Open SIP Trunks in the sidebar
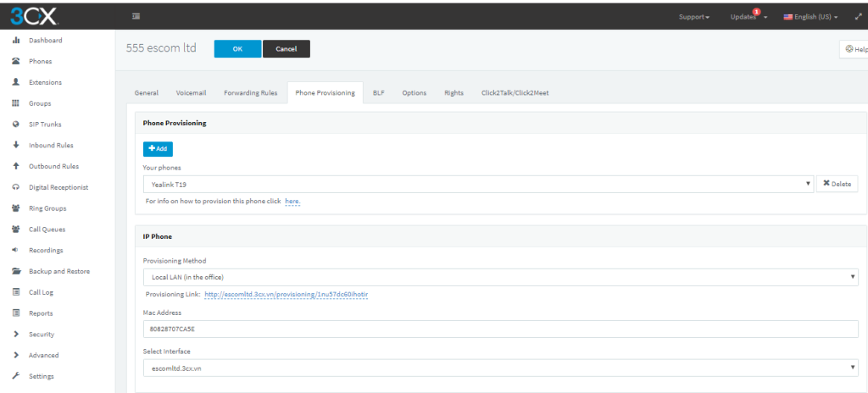The image size is (868, 393). (46, 125)
